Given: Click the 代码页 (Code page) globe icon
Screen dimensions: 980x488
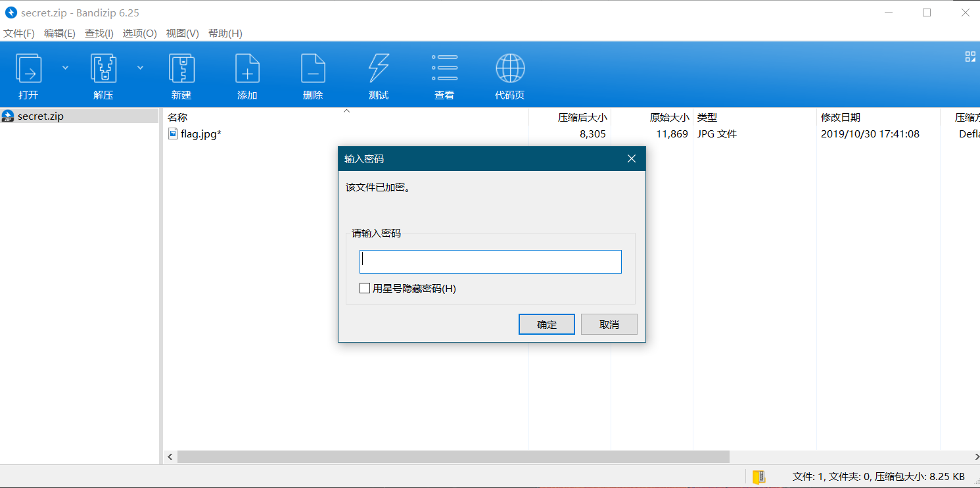Looking at the screenshot, I should (x=510, y=68).
